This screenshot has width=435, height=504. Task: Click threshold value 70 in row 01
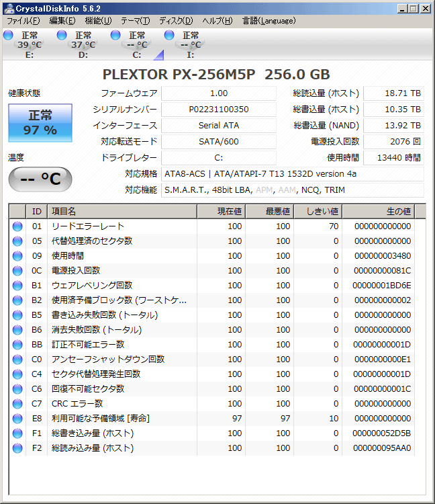pos(334,226)
